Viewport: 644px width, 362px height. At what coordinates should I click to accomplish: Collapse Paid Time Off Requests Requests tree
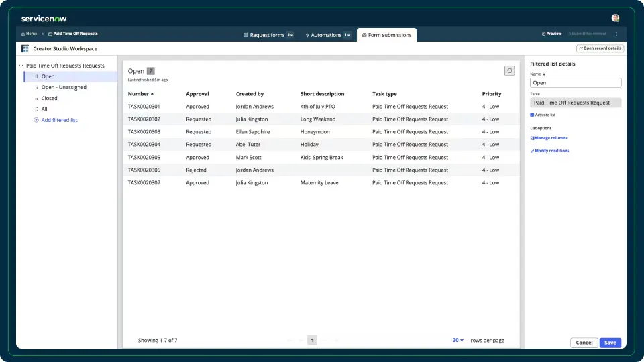(x=21, y=66)
